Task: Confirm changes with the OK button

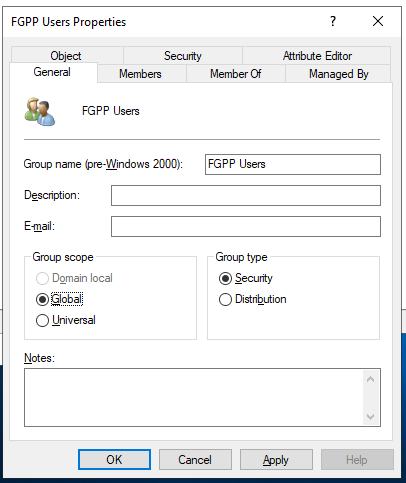Action: (114, 460)
